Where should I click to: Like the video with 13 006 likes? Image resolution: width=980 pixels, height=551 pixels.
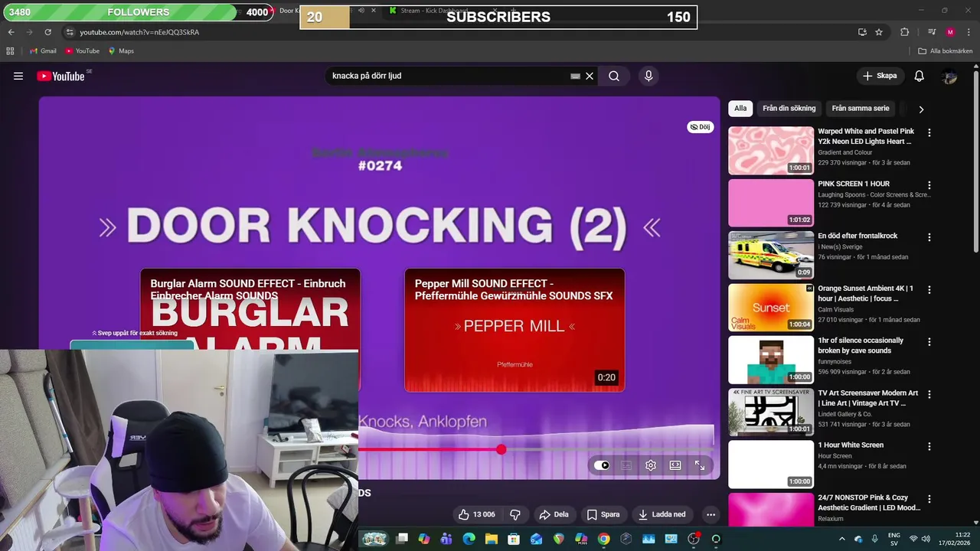coord(477,514)
